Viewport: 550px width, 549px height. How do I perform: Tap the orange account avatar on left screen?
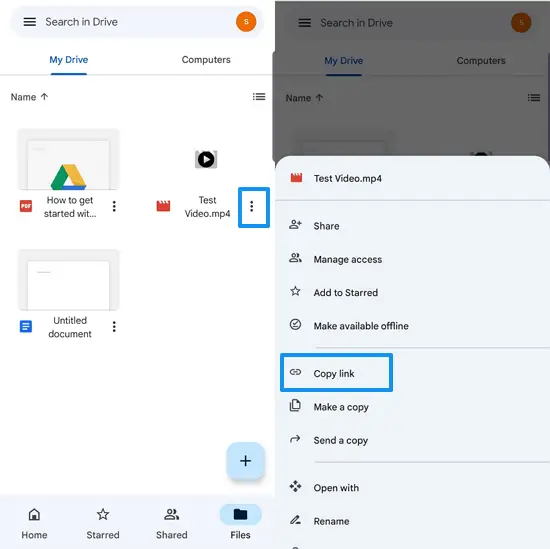[246, 22]
